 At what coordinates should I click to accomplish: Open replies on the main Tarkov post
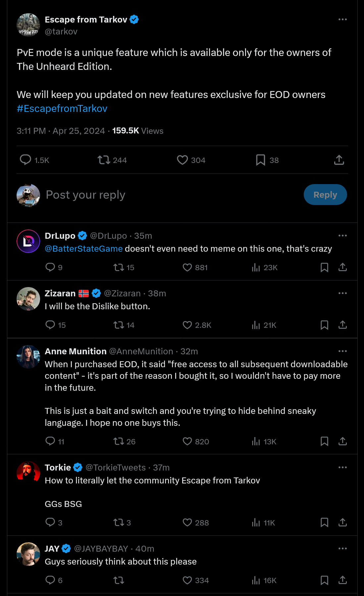(x=26, y=160)
